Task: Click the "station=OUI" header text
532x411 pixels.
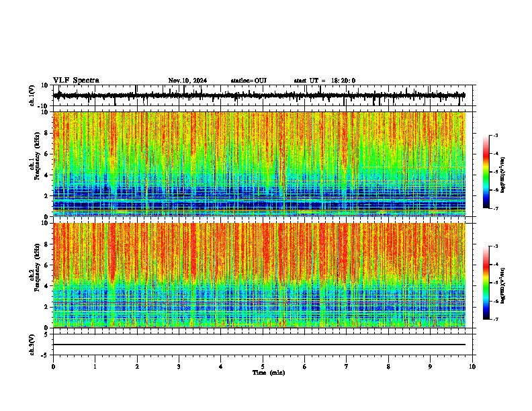Action: (249, 81)
